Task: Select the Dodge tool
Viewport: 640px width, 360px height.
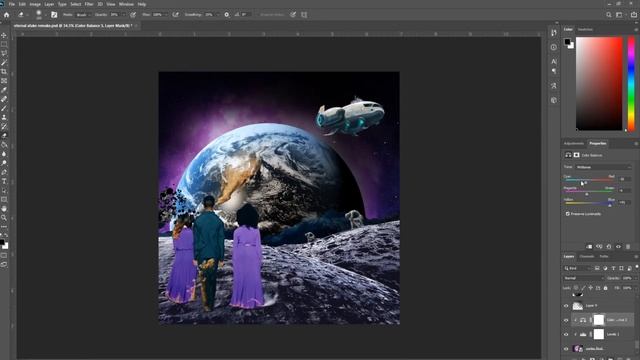Action: pos(4,163)
